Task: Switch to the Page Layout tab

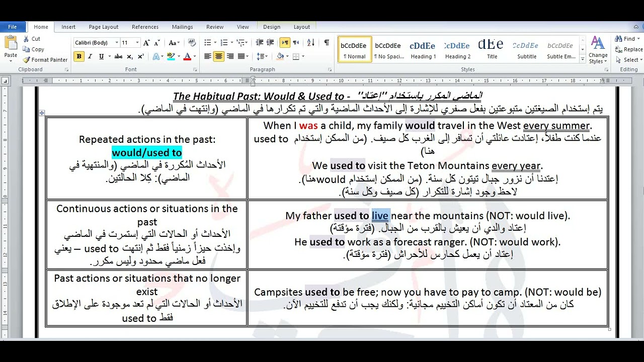Action: [104, 27]
